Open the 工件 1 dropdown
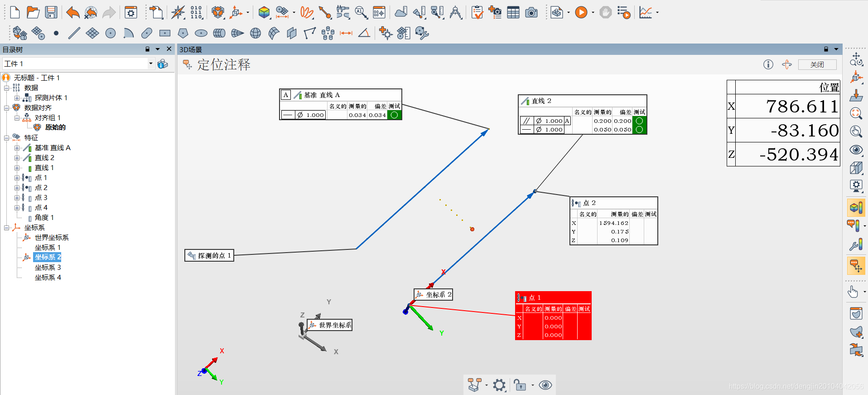The width and height of the screenshot is (868, 395). coord(151,63)
